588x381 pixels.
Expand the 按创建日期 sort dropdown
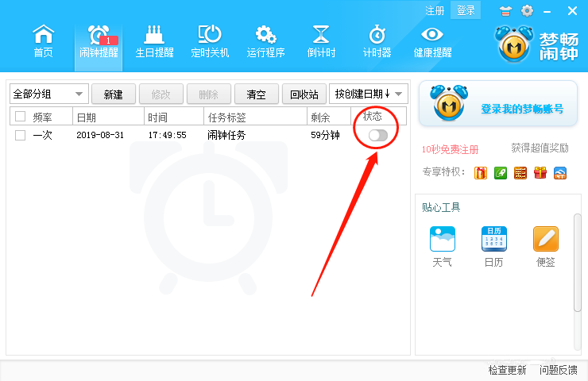point(368,94)
